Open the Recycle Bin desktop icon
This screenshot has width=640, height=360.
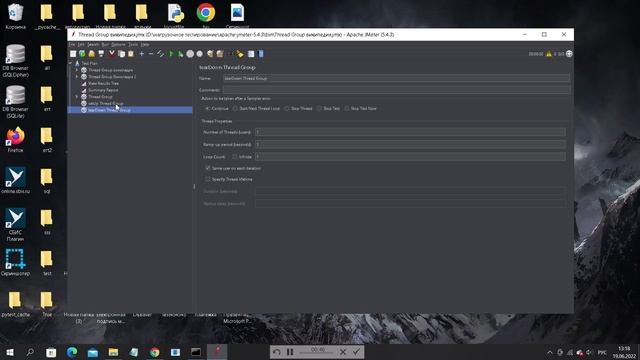click(16, 16)
